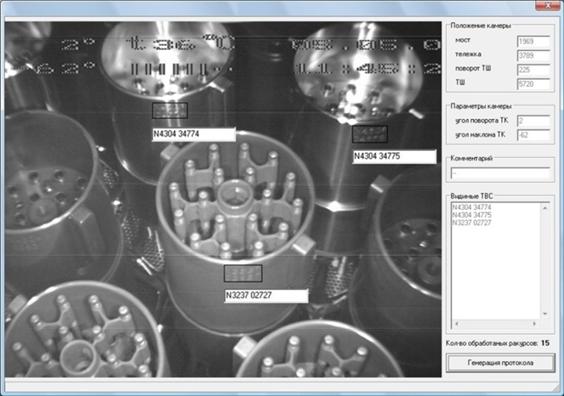Viewport: 564px width, 396px height.
Task: Select N4304 34774 in Видимые ТВС list
Action: (472, 207)
